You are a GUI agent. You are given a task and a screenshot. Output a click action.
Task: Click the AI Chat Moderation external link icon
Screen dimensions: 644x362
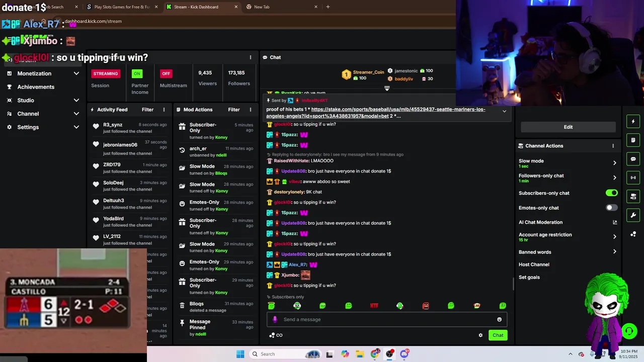(615, 222)
